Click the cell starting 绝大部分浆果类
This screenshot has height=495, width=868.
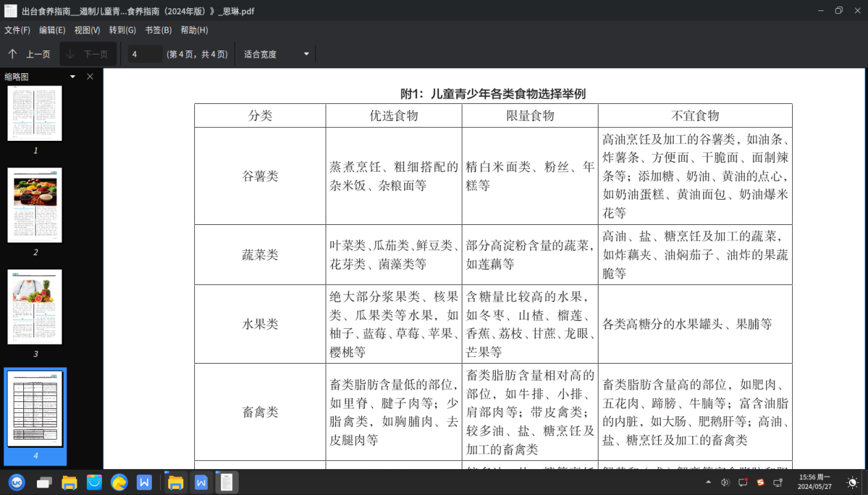tap(393, 324)
